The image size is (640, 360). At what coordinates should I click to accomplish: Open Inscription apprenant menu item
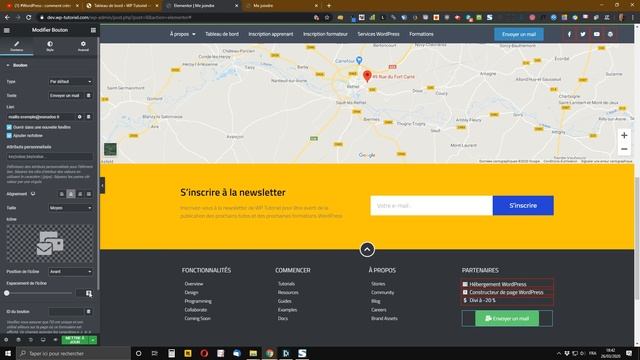coord(271,34)
